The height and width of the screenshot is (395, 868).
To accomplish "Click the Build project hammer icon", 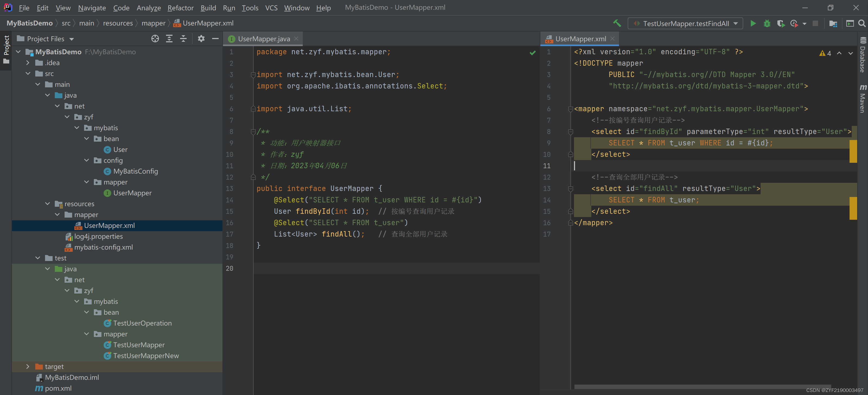I will click(x=617, y=23).
